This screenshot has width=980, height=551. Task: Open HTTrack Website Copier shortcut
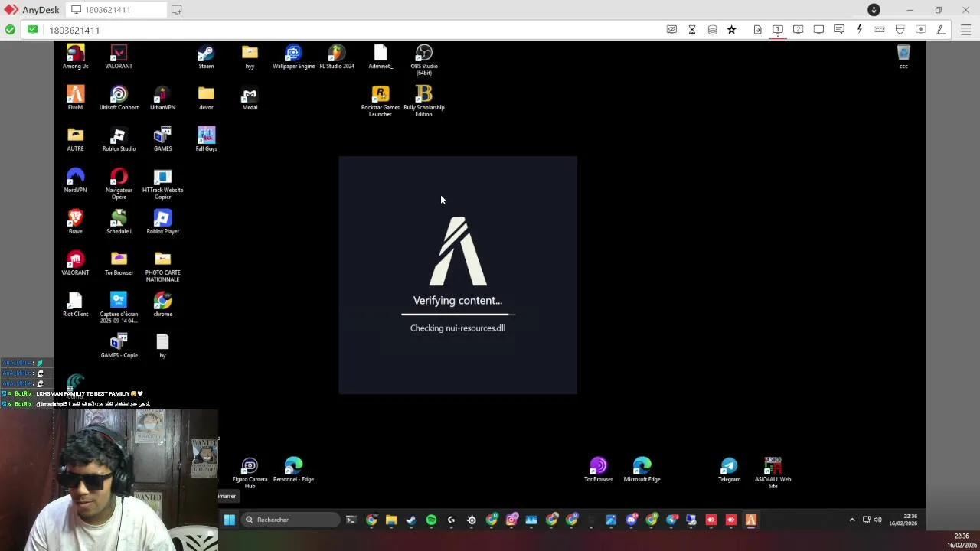click(x=162, y=184)
